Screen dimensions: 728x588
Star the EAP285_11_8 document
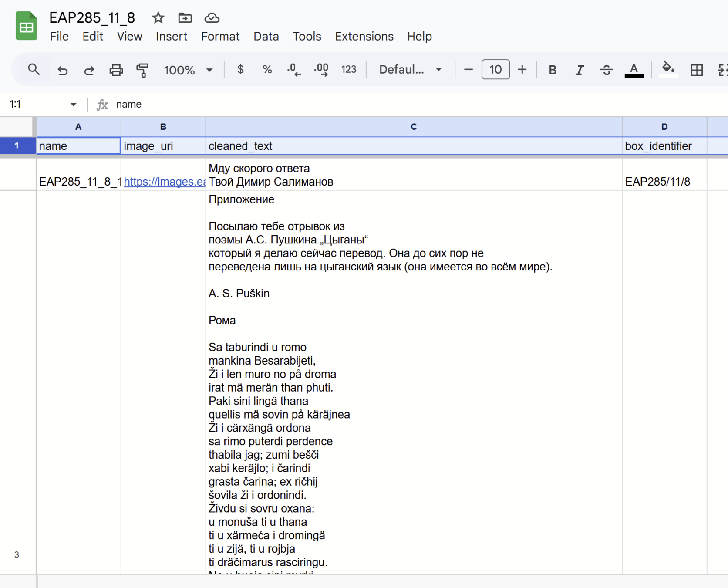click(x=158, y=18)
